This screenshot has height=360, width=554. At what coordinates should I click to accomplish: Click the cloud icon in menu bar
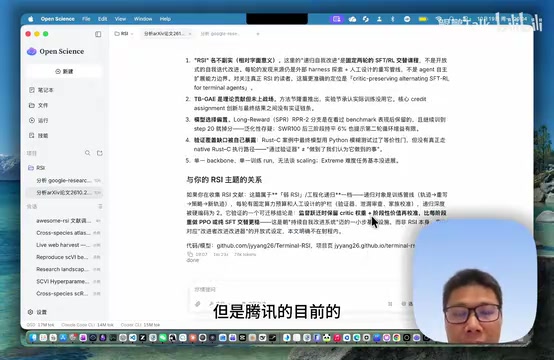point(352,19)
